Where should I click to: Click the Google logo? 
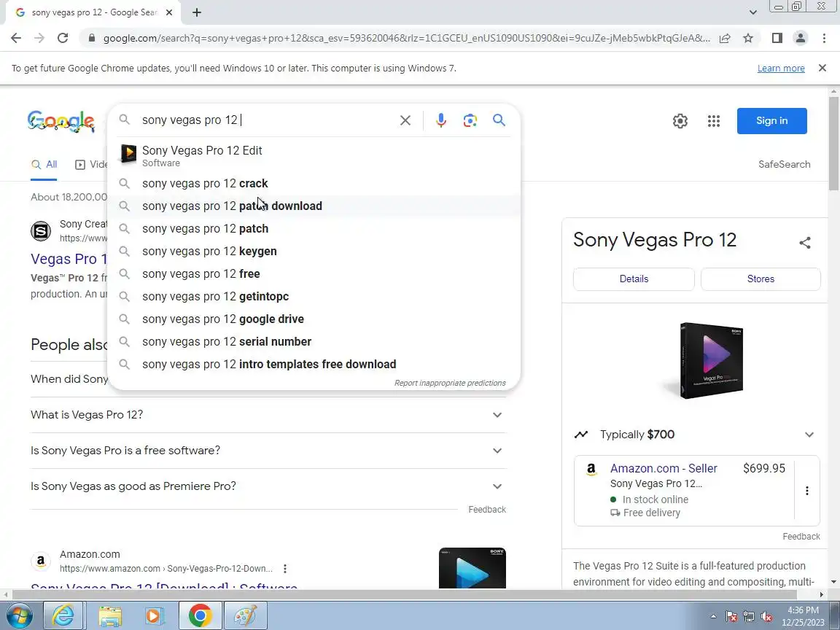61,121
